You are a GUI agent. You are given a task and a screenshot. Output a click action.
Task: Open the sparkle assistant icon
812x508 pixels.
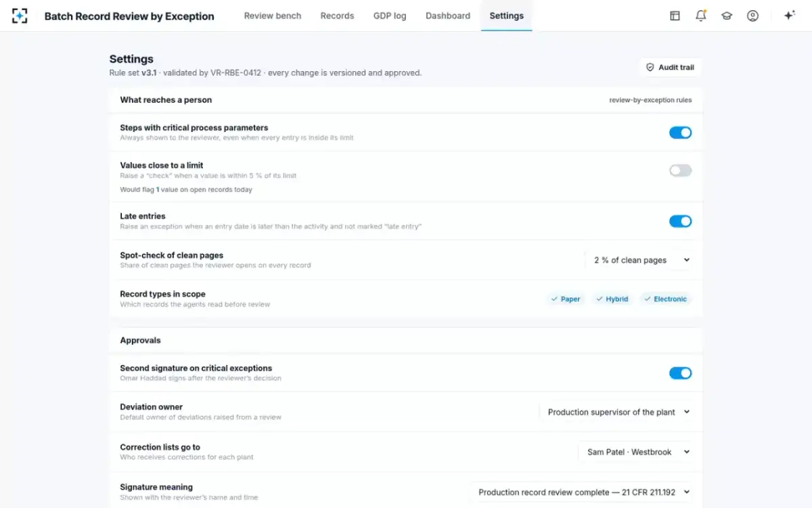pos(789,16)
